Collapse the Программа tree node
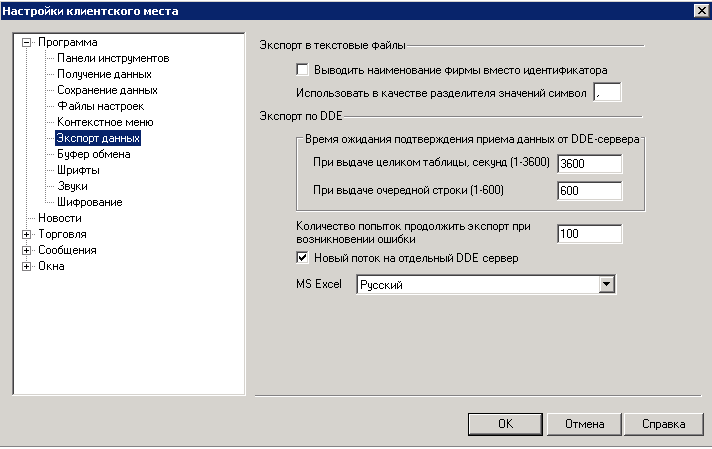The image size is (712, 449). point(26,43)
